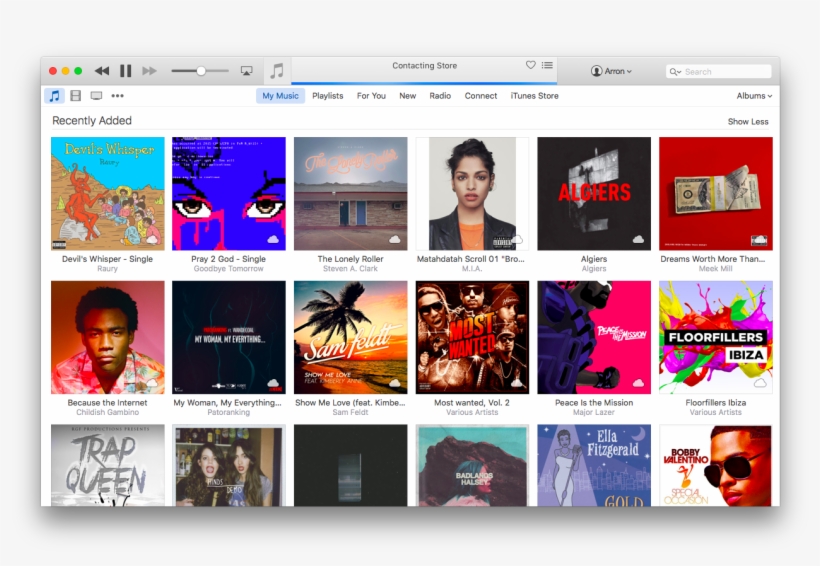Open Show Me Love album cover
This screenshot has height=566, width=820.
click(350, 337)
